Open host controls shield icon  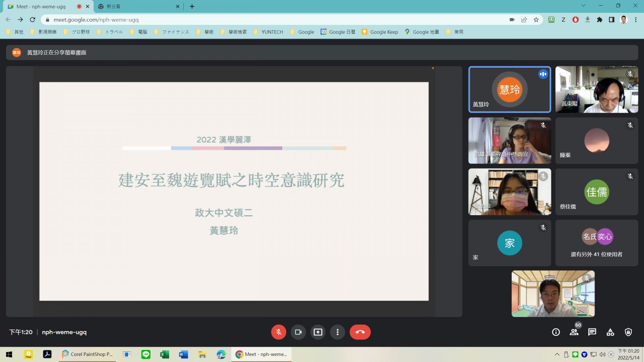coord(628,332)
